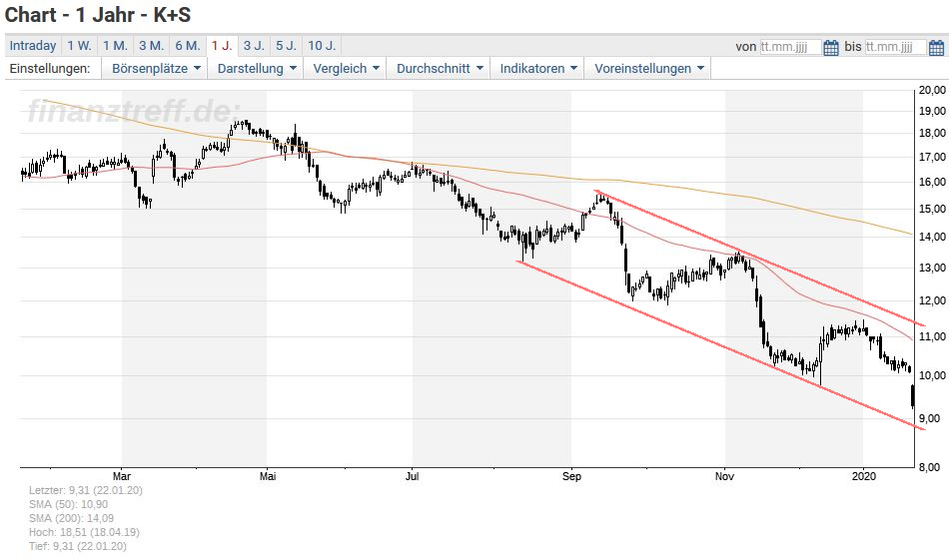Click the 'SMA (50): 10,90' legend text

pyautogui.click(x=68, y=504)
